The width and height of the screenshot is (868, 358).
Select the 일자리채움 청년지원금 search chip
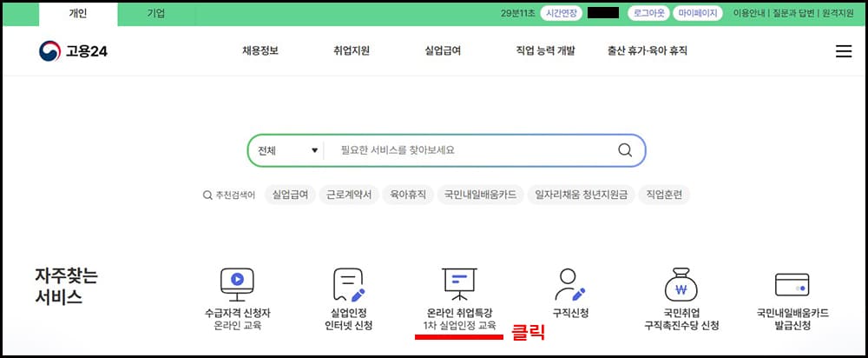581,195
